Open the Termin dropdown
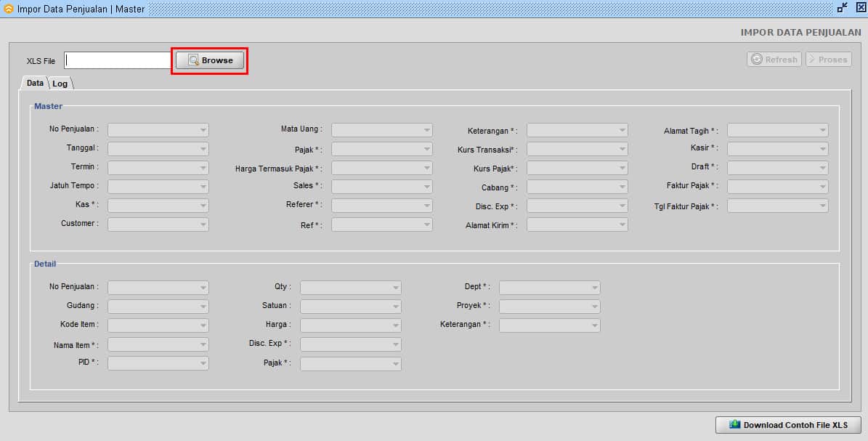 pyautogui.click(x=158, y=168)
